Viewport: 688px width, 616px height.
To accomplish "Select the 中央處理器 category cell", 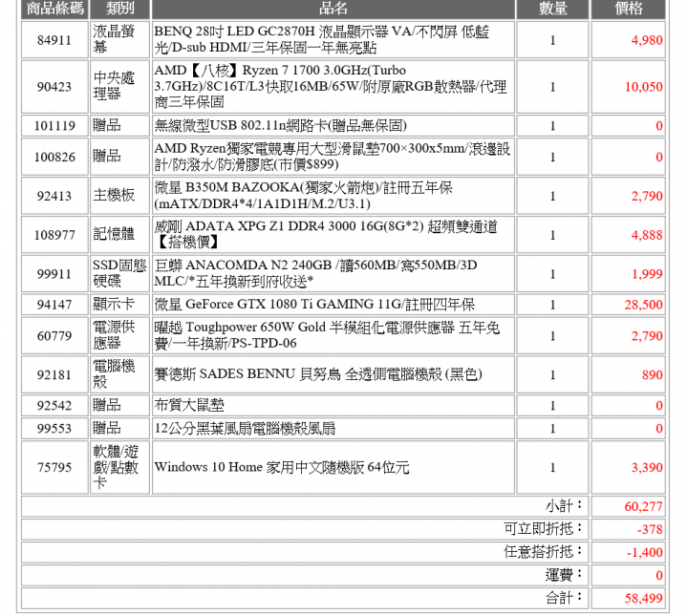I will coord(119,87).
